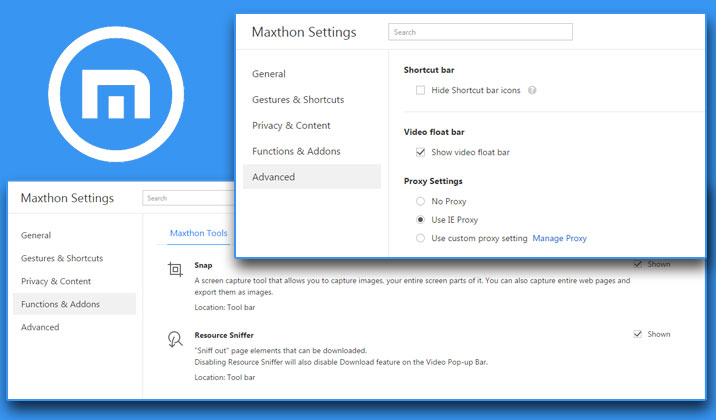
Task: Select the Use IE Proxy option
Action: coord(420,220)
